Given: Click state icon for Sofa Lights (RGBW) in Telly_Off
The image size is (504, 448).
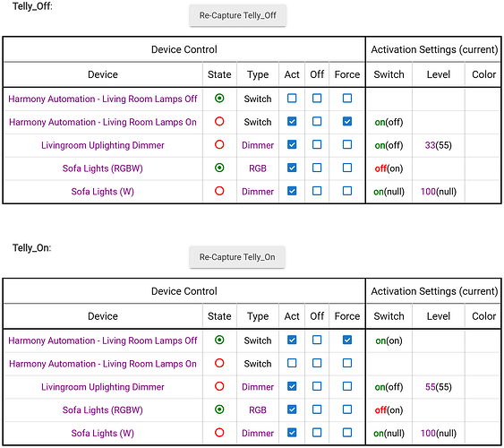Looking at the screenshot, I should tap(219, 168).
